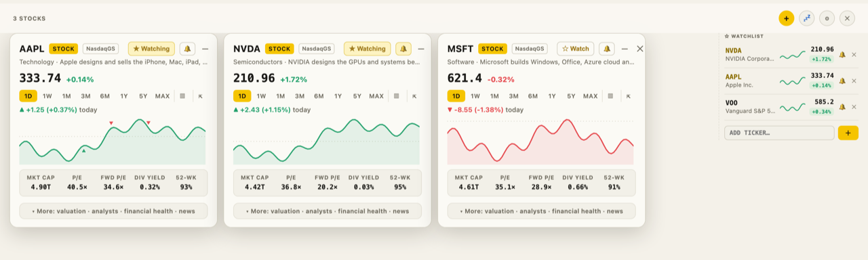Viewport: 868px width, 260px height.
Task: Click the arrow icon after MAX on MSFT card
Action: coord(629,96)
